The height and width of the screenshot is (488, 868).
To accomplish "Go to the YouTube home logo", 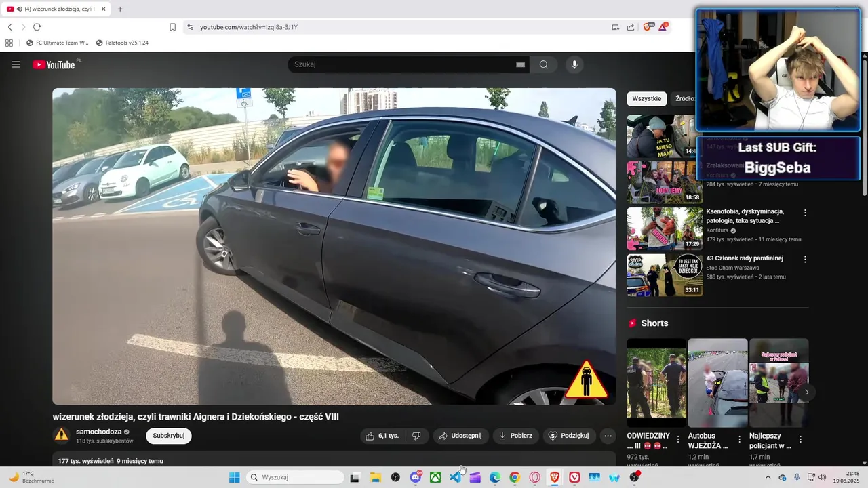I will click(54, 64).
